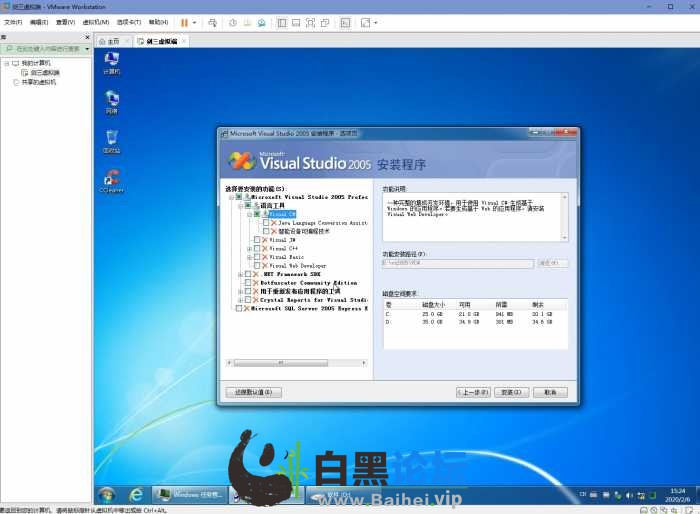Viewport: 700px width, 514px height.
Task: Close the library sidebar panel
Action: 87,37
